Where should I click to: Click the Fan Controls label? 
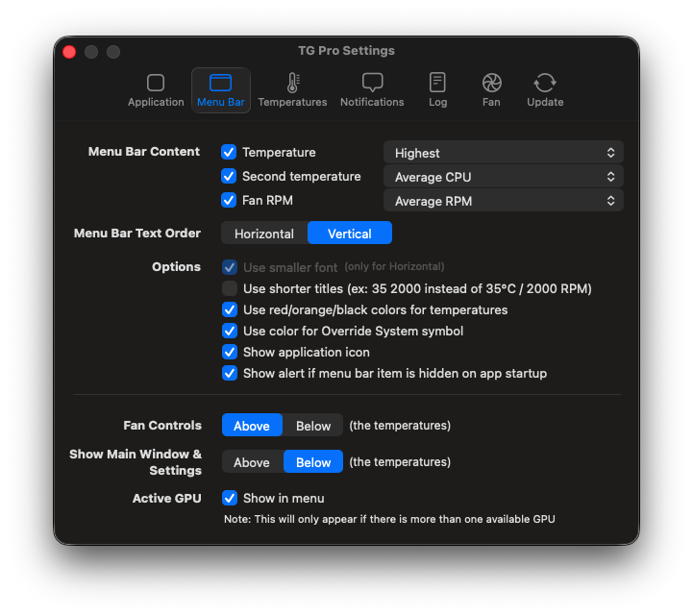(x=162, y=425)
